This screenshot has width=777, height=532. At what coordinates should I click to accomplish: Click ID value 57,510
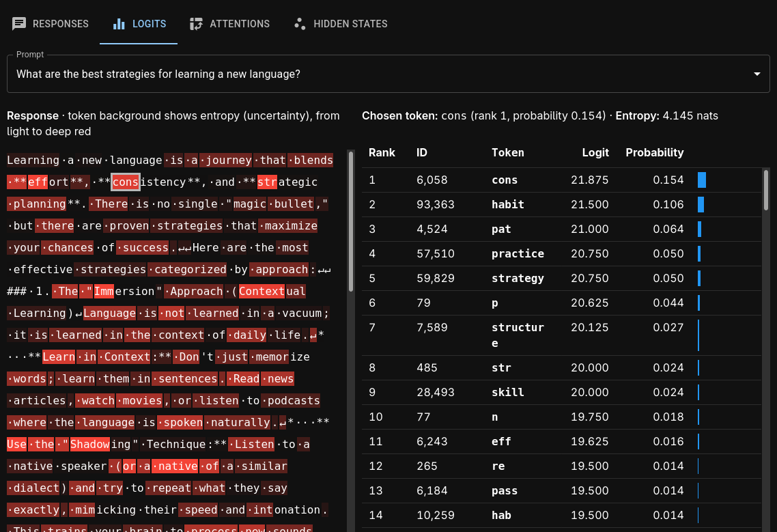[435, 254]
